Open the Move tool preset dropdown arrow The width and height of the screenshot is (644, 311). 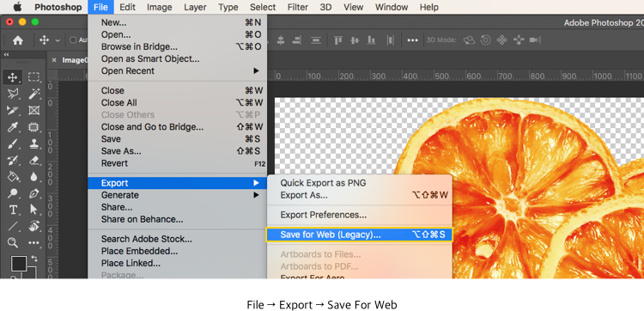[58, 40]
